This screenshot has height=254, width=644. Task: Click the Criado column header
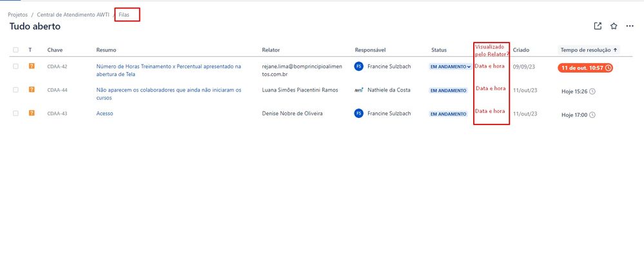[521, 50]
